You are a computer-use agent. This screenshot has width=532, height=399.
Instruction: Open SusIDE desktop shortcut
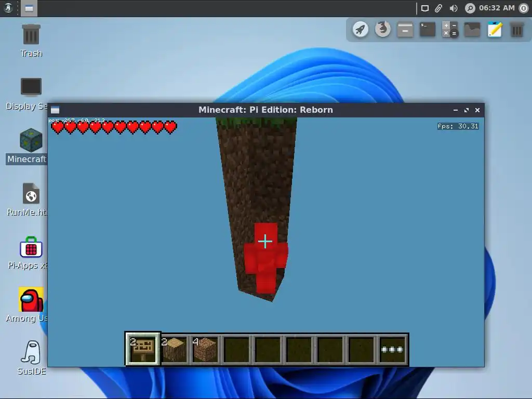coord(31,358)
